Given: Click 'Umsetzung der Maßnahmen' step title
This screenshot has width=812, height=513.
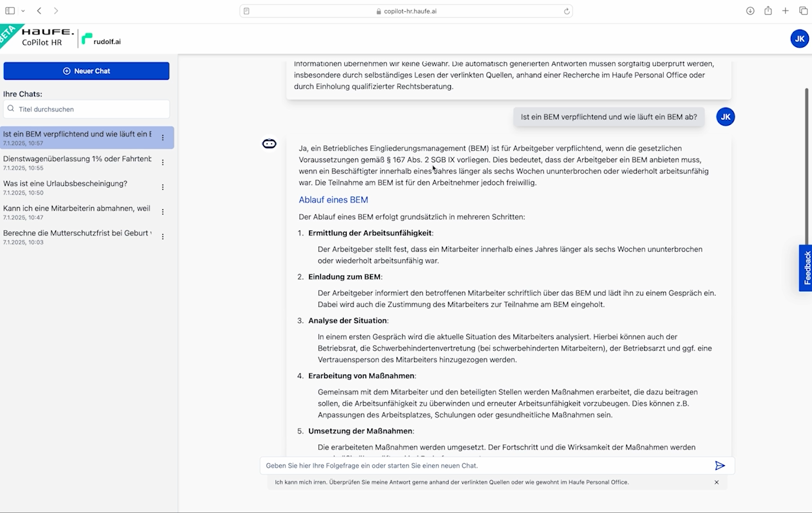Looking at the screenshot, I should [x=360, y=431].
